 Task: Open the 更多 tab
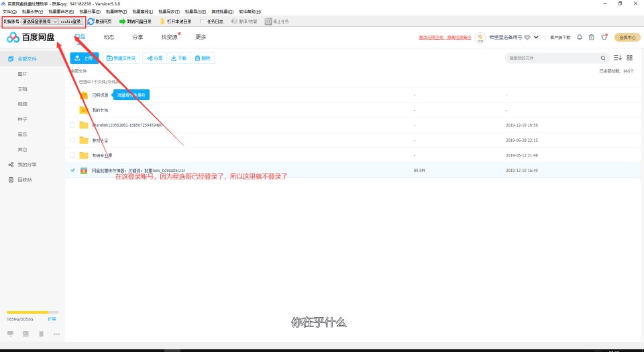201,37
